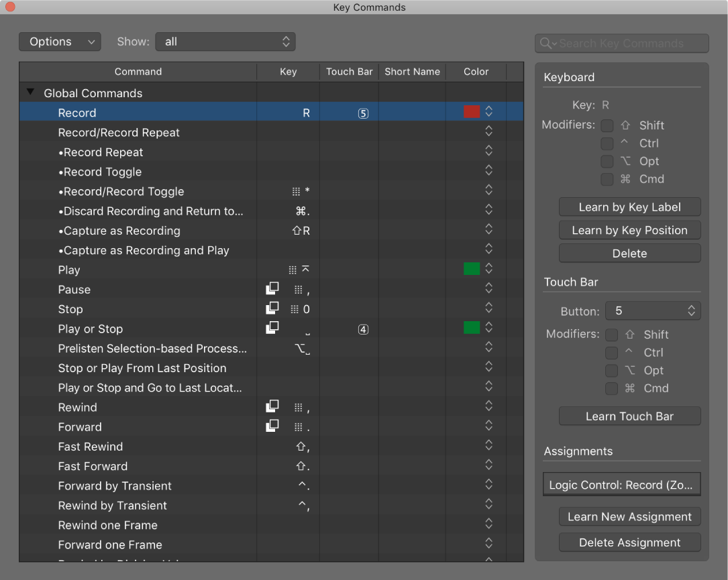Enable the Shift modifier checkbox under Keyboard
The image size is (728, 580).
coord(607,125)
